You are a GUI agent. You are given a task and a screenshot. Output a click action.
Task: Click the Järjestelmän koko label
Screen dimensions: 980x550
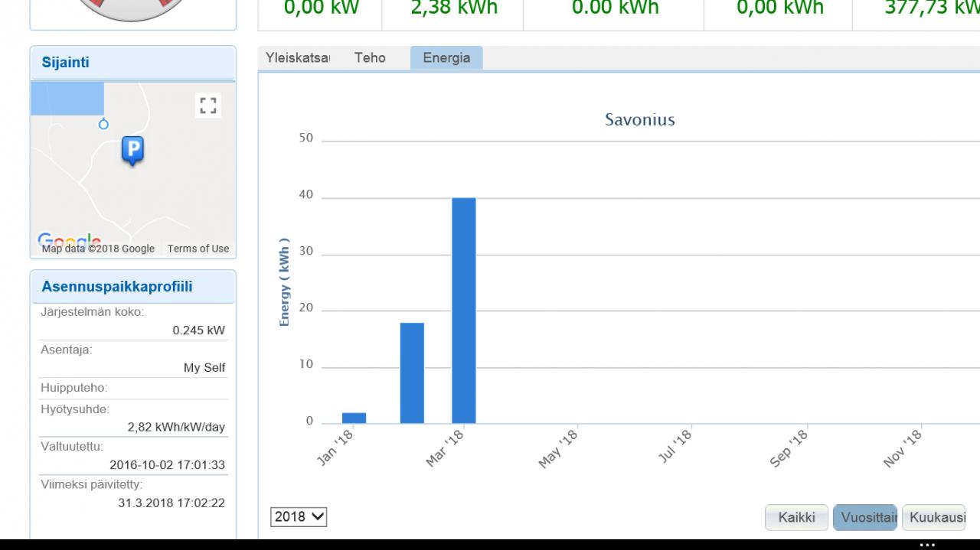pyautogui.click(x=92, y=312)
